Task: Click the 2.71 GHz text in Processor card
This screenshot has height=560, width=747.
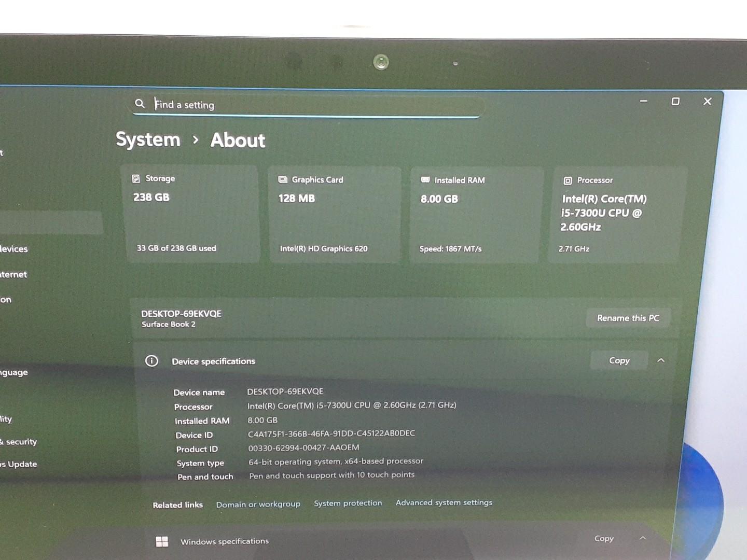Action: coord(574,249)
